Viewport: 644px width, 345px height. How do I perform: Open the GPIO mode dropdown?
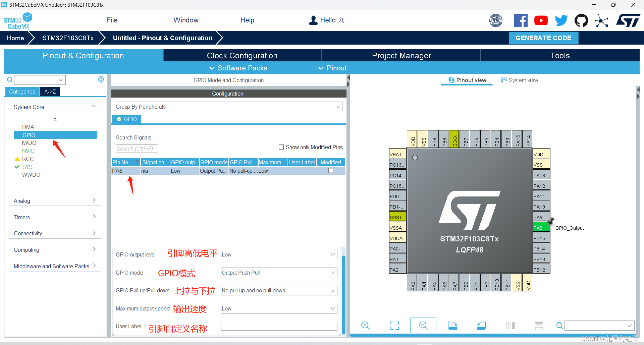tap(279, 273)
